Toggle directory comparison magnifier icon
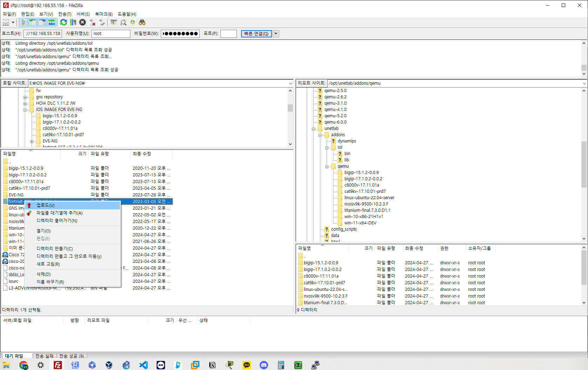 coord(123,22)
